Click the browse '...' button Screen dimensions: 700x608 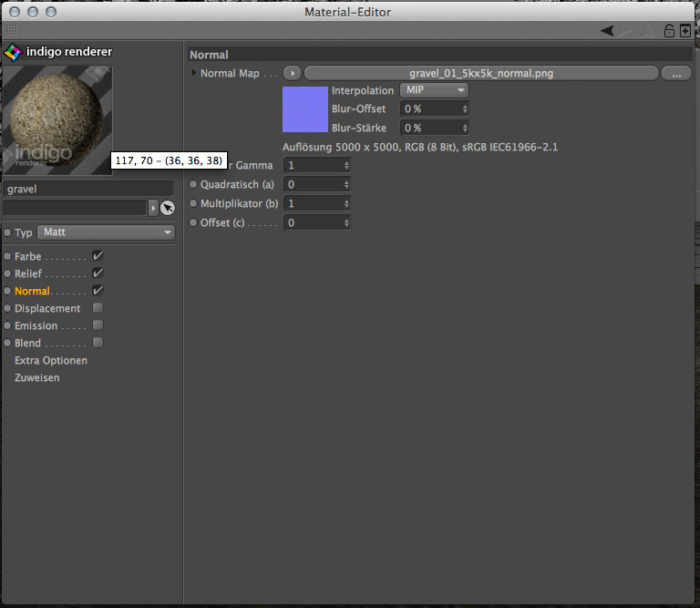(675, 73)
